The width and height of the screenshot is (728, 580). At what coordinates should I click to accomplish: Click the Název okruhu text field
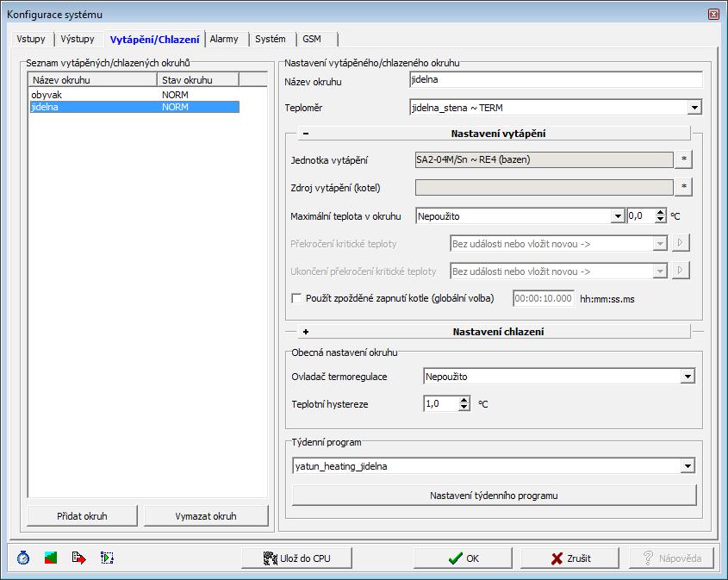pos(557,79)
